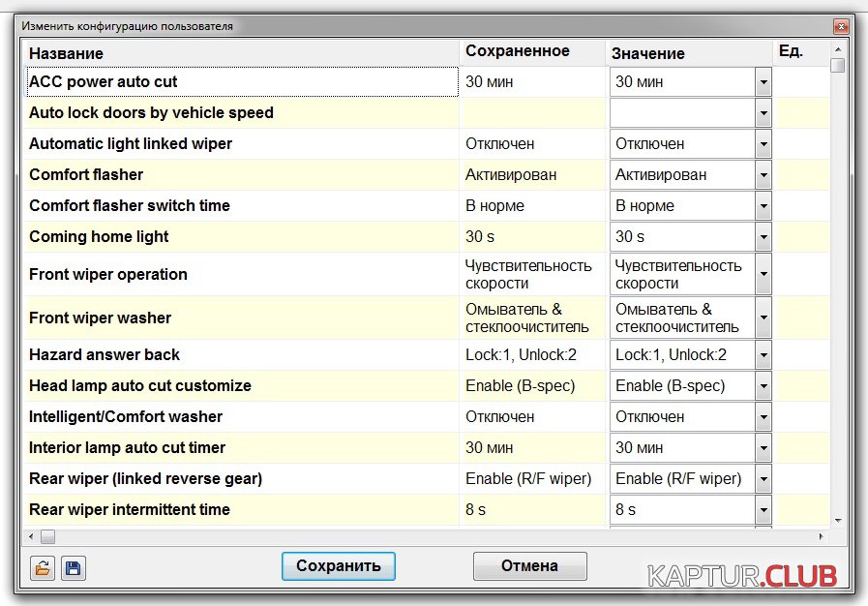Click the vertical scrollbar thumb
The height and width of the screenshot is (606, 868).
(x=838, y=66)
